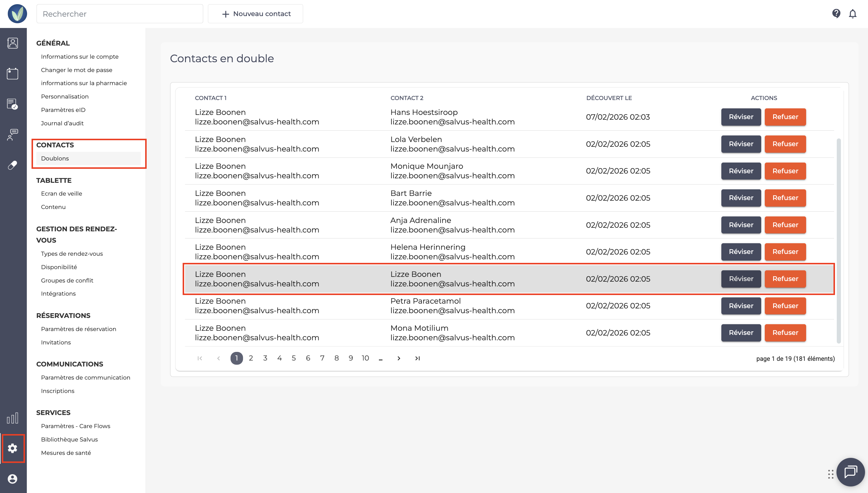Open the live chat bubble widget
868x493 pixels.
[x=850, y=472]
